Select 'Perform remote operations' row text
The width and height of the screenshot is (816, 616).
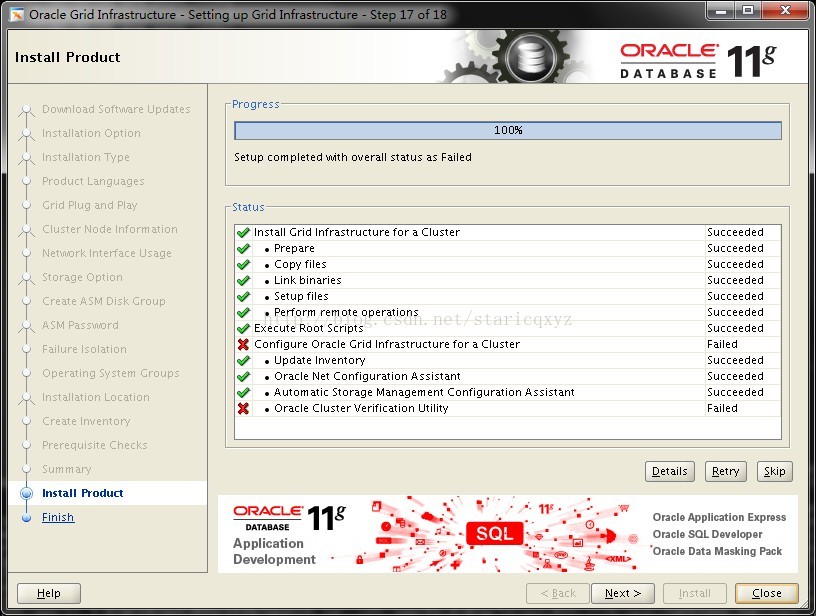[x=346, y=313]
